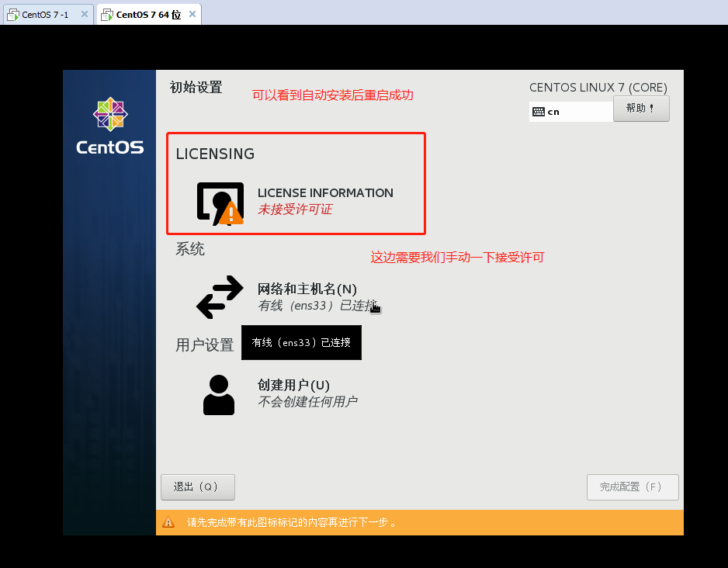The height and width of the screenshot is (568, 728).
Task: Click the 退出 (Q) quit button
Action: point(198,487)
